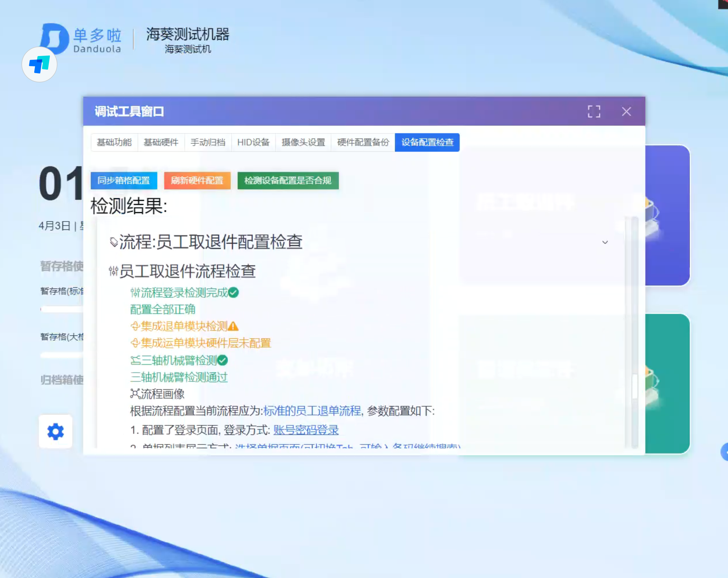Run 检测设备配置是否合规 check
Viewport: 728px width, 578px height.
click(288, 180)
